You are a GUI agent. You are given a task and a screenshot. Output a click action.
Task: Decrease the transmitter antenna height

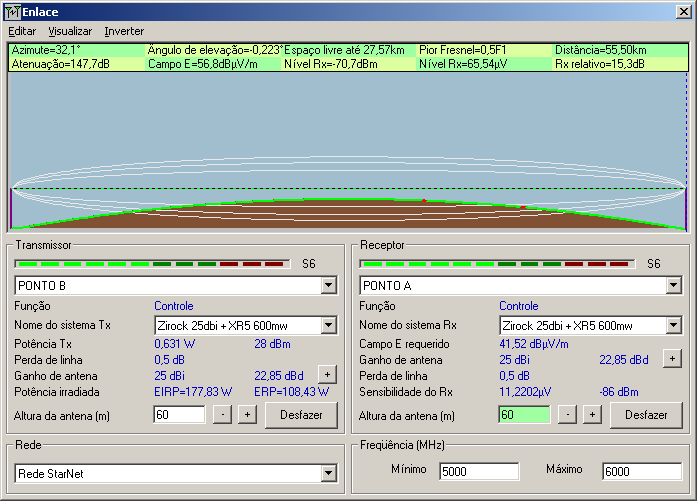(x=222, y=415)
